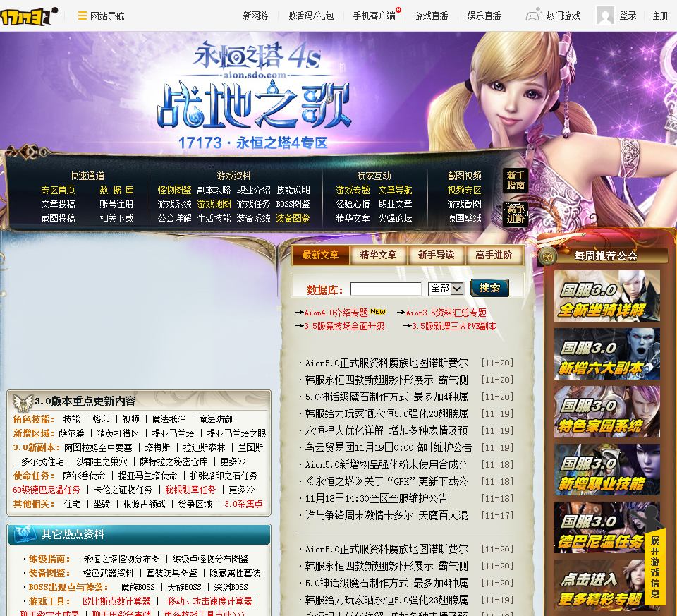The image size is (677, 616).
Task: Open 游戏专题 in 玩家互动
Action: click(353, 190)
